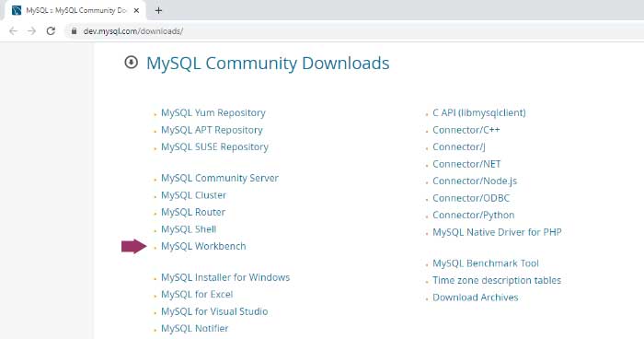Screen dimensions: 644x339
Task: Open a new tab with the plus button
Action: [158, 11]
